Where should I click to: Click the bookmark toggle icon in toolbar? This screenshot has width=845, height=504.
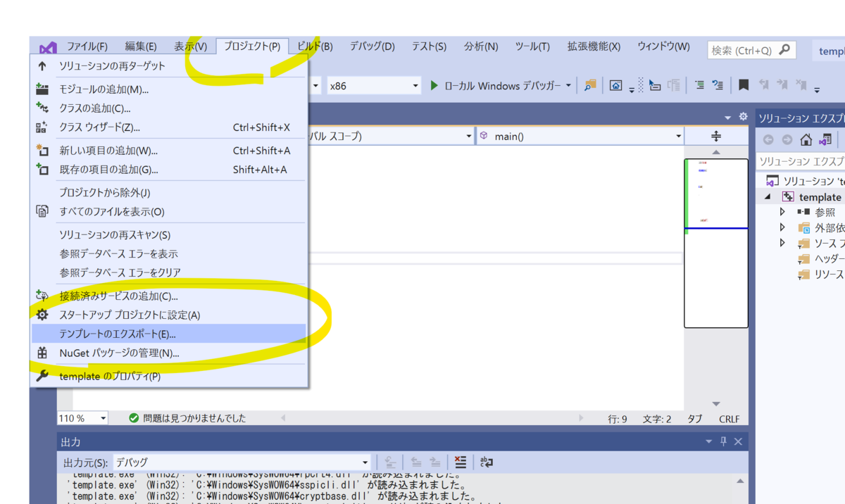click(x=744, y=85)
